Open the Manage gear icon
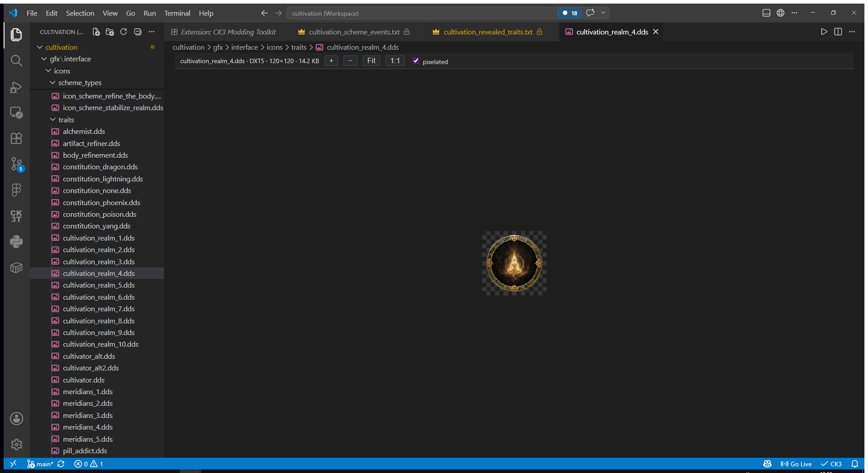 (x=17, y=444)
